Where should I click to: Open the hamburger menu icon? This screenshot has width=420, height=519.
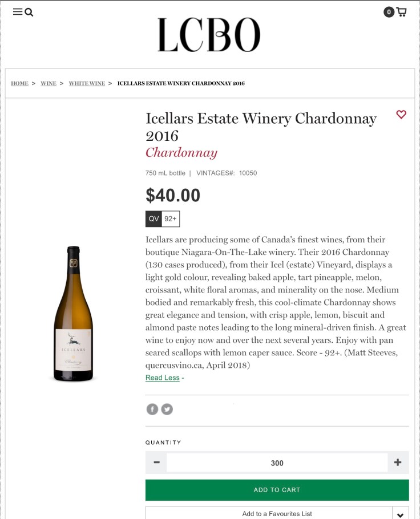pos(17,12)
